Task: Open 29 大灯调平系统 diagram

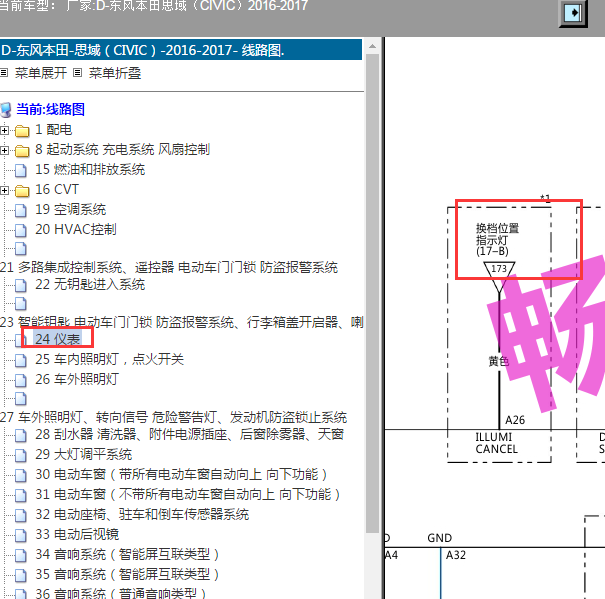Action: click(x=83, y=455)
